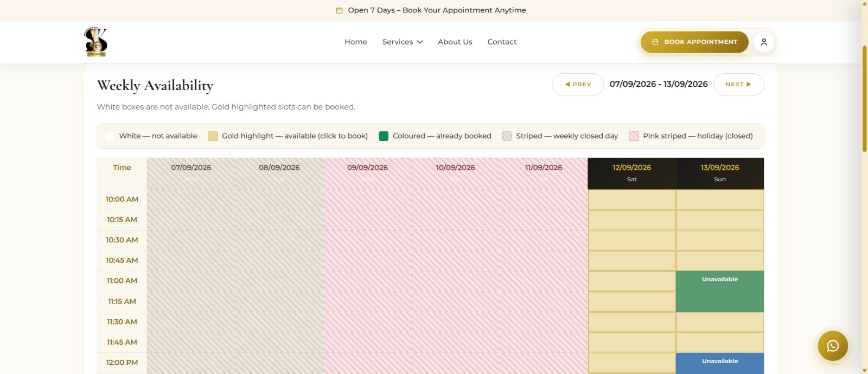Viewport: 868px width, 374px height.
Task: Book the Saturday 10:00 AM slot
Action: point(631,200)
